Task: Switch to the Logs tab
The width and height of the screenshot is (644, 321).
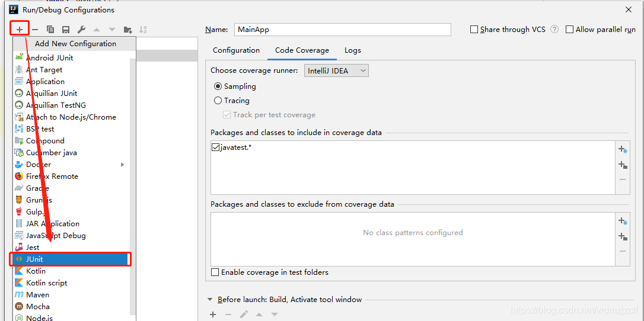Action: coord(353,50)
